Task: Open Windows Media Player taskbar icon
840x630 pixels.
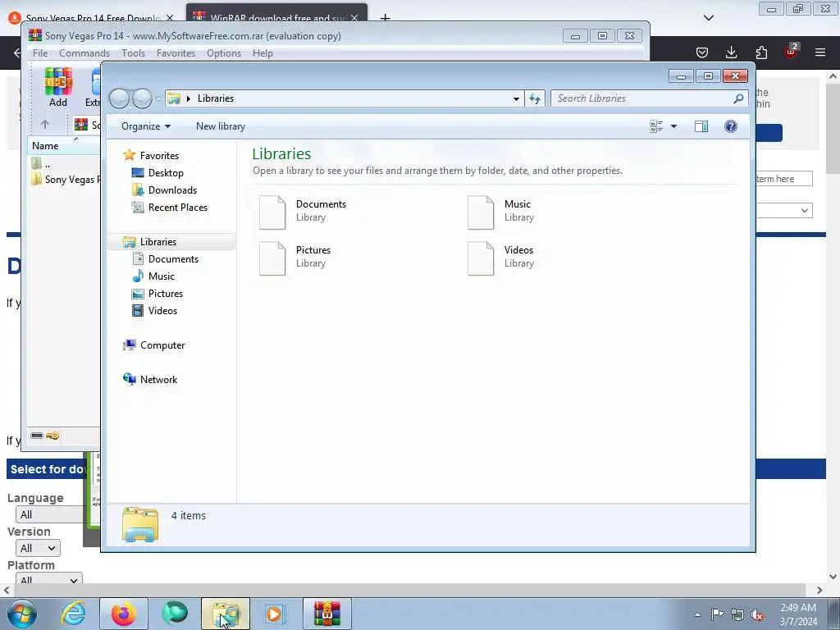Action: [276, 614]
